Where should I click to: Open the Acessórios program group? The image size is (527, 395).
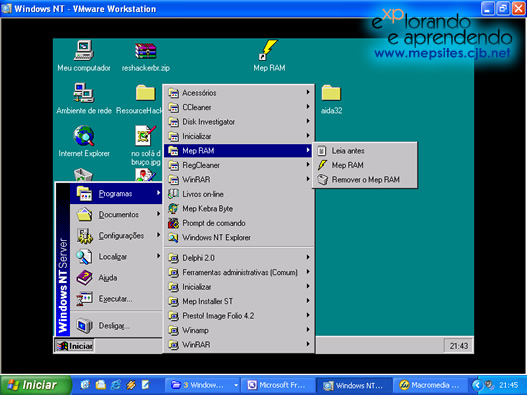click(239, 93)
